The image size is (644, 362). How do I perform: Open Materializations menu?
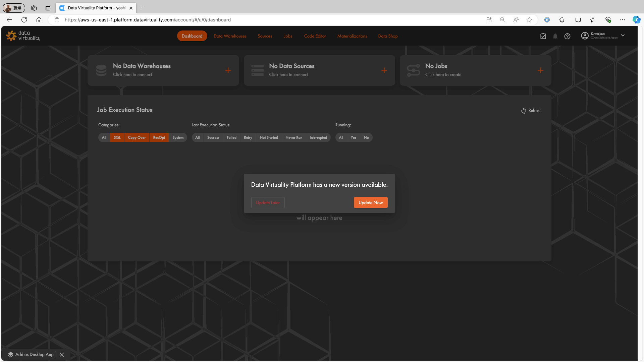tap(352, 36)
